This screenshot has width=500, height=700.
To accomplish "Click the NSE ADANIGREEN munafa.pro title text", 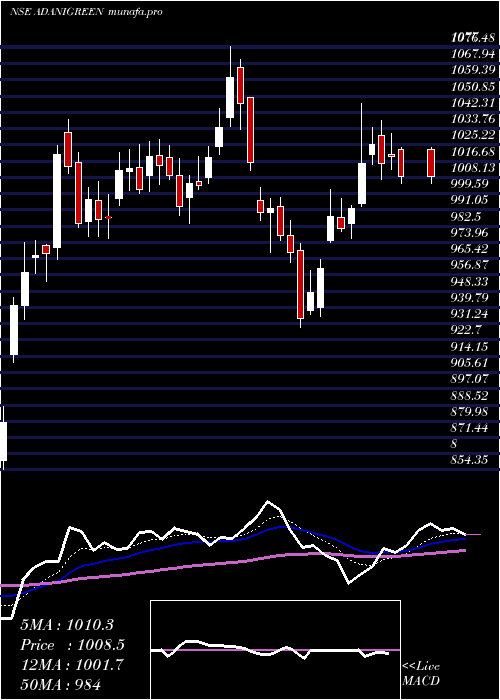I will click(x=86, y=12).
